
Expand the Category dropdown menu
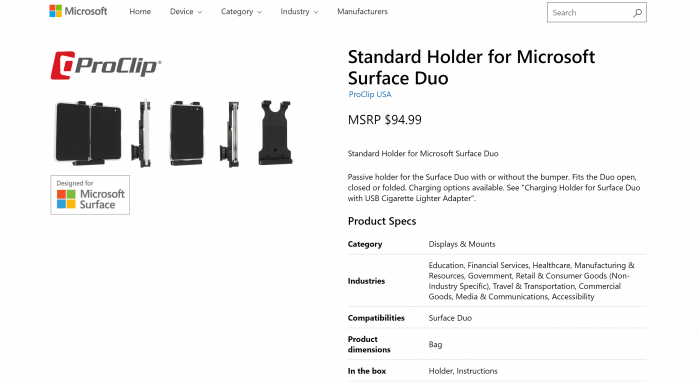[x=241, y=12]
